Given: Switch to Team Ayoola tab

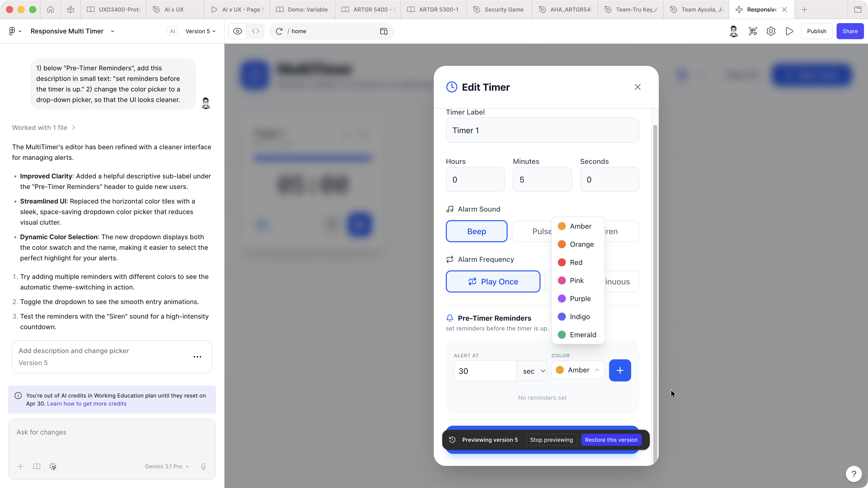Looking at the screenshot, I should point(696,10).
